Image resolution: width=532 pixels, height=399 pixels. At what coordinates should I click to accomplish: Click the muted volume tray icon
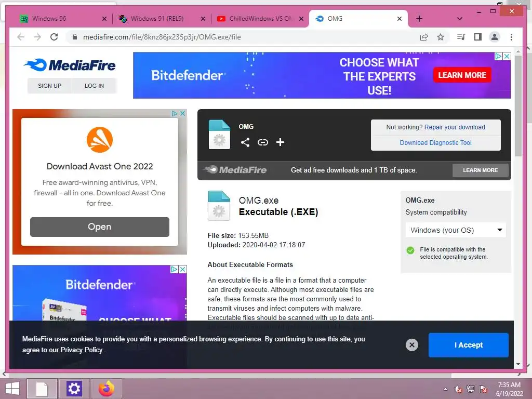[x=458, y=389]
